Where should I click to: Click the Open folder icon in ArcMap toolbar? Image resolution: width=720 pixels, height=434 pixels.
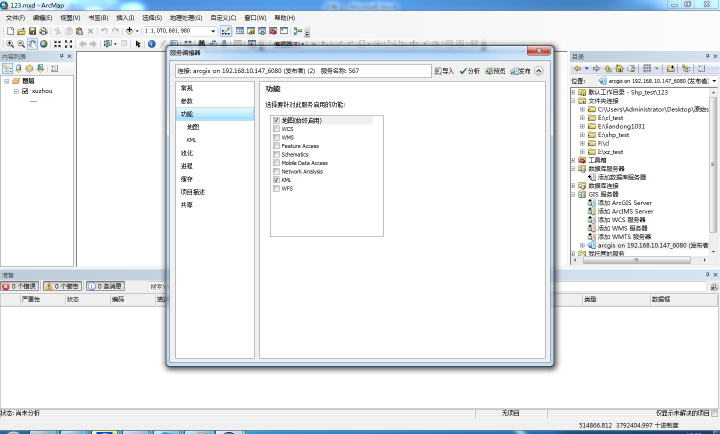(21, 31)
